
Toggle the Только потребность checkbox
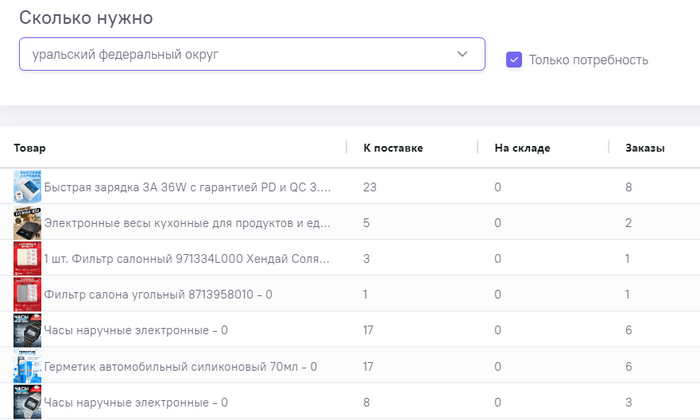point(514,60)
